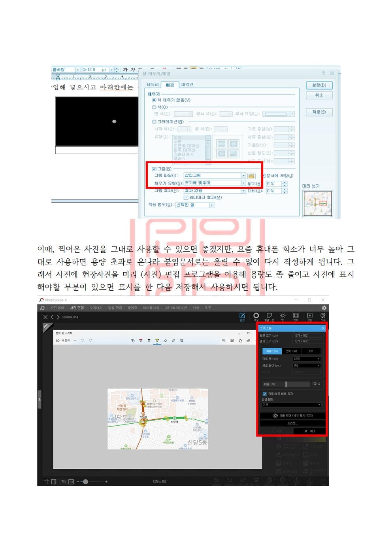Click the crop icon in capture toolbar

point(182,340)
